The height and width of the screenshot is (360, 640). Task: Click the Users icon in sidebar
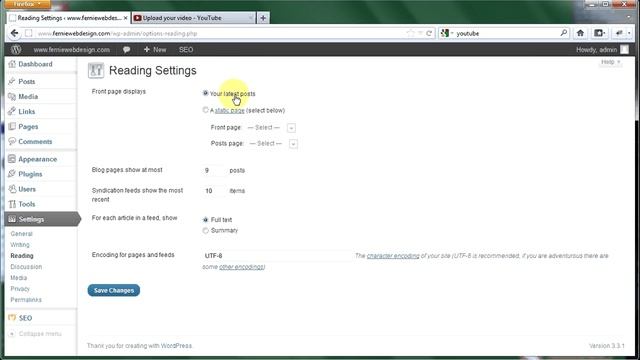12,189
